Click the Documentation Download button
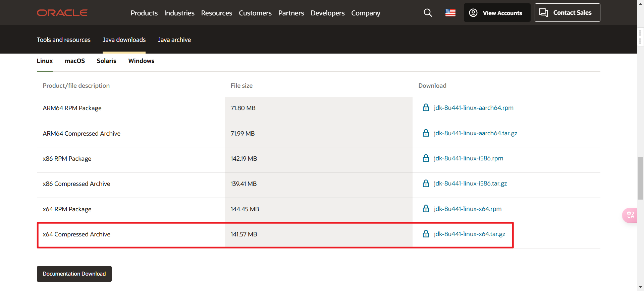Screen dimensions: 644x291 coord(74,274)
